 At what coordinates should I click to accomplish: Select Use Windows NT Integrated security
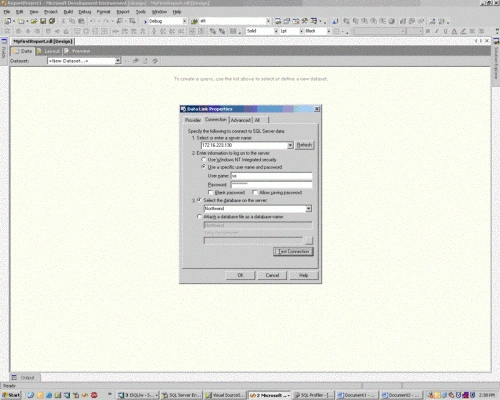[204, 160]
